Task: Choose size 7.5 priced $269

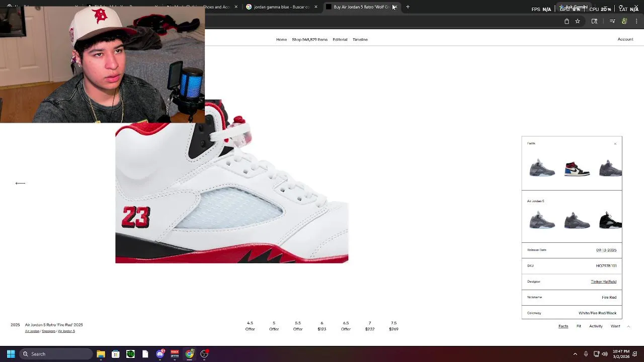Action: (393, 326)
